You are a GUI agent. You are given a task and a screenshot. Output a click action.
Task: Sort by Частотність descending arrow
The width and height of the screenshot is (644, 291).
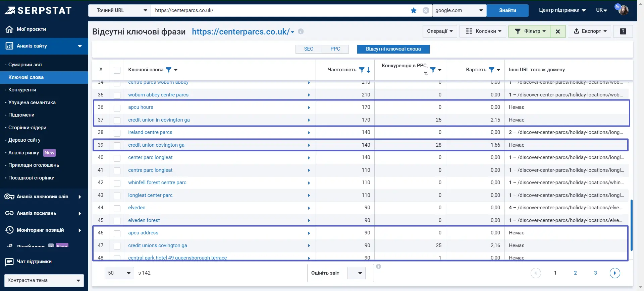tap(369, 70)
